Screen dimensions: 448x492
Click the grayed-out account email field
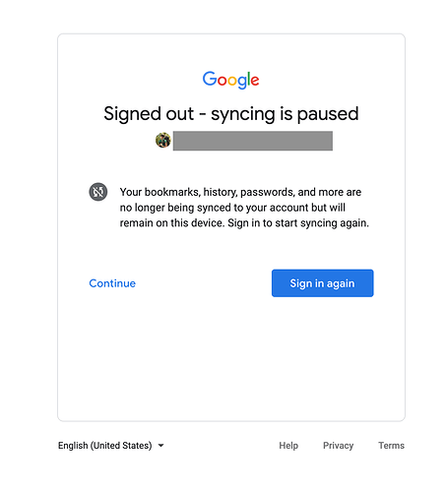253,141
